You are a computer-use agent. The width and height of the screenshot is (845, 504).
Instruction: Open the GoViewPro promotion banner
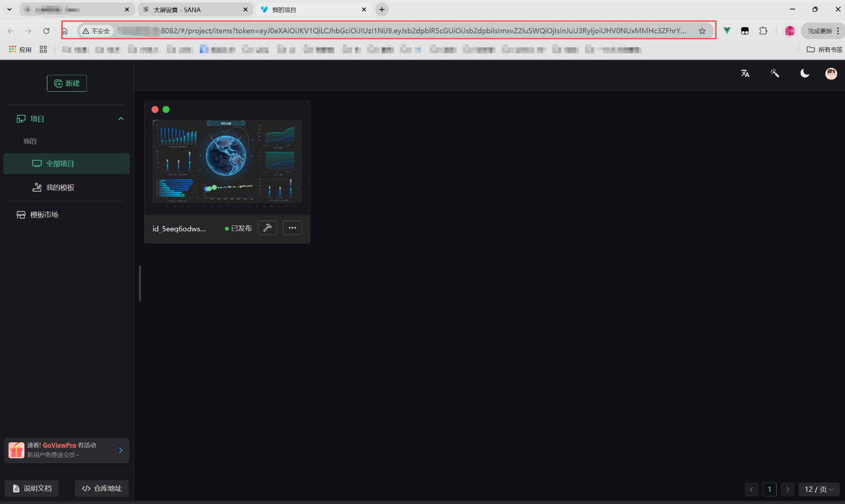(x=67, y=450)
